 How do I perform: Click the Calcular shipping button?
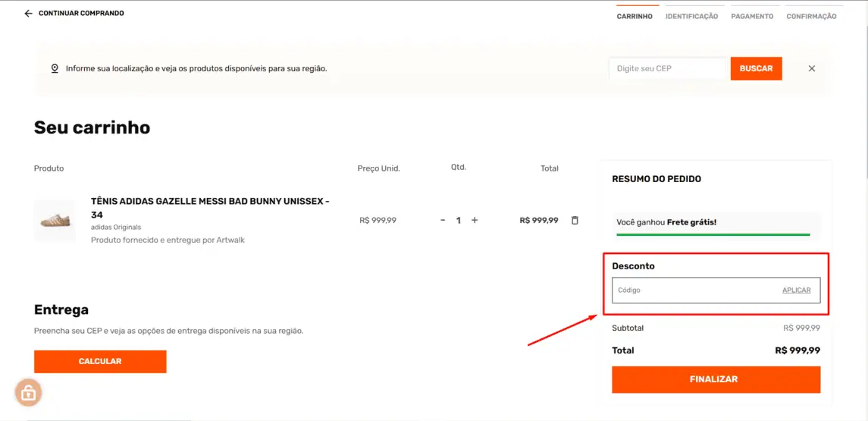point(100,361)
